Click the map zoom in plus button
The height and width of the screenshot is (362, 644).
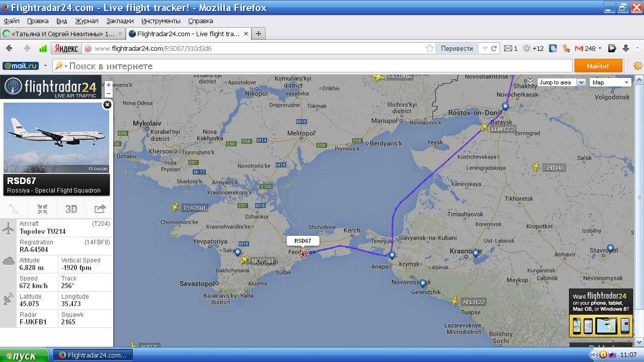coord(108,85)
